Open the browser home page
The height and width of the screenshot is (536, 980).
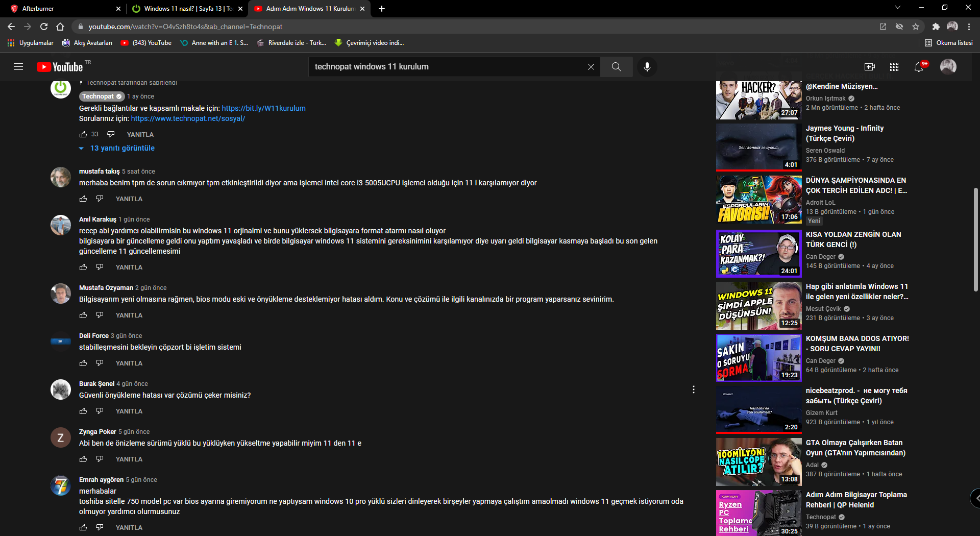(60, 27)
